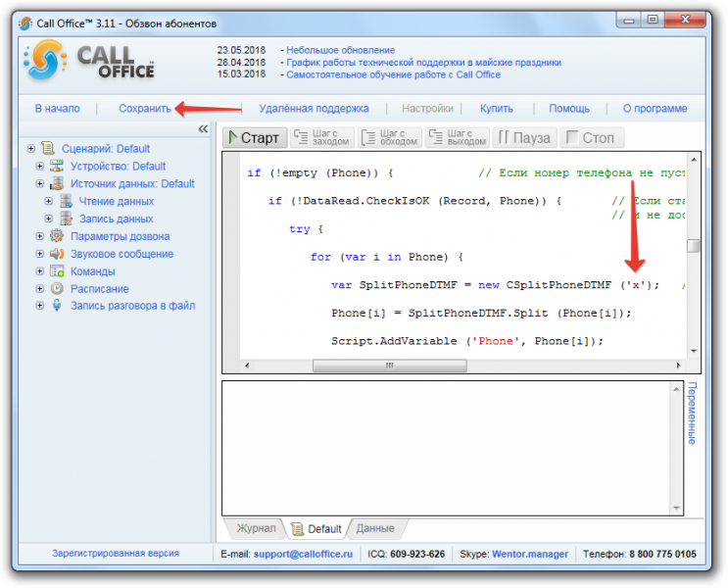Click the Шаг с выходом button
The height and width of the screenshot is (588, 728).
458,138
